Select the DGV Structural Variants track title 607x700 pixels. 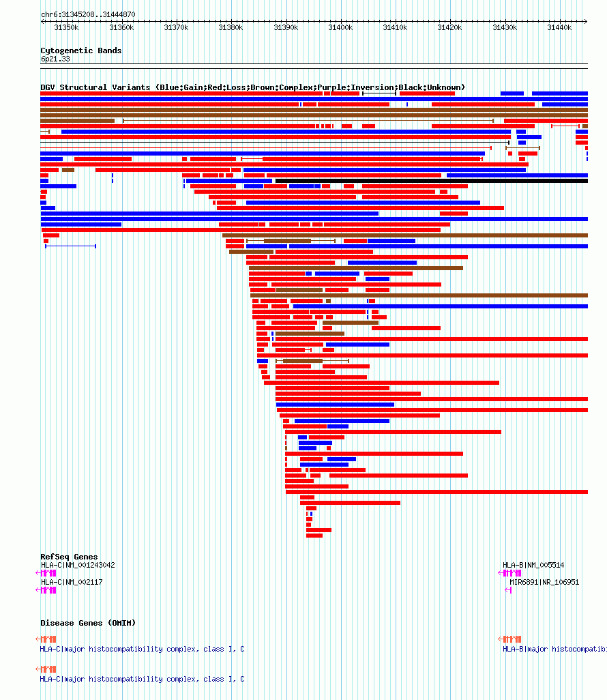[x=252, y=87]
